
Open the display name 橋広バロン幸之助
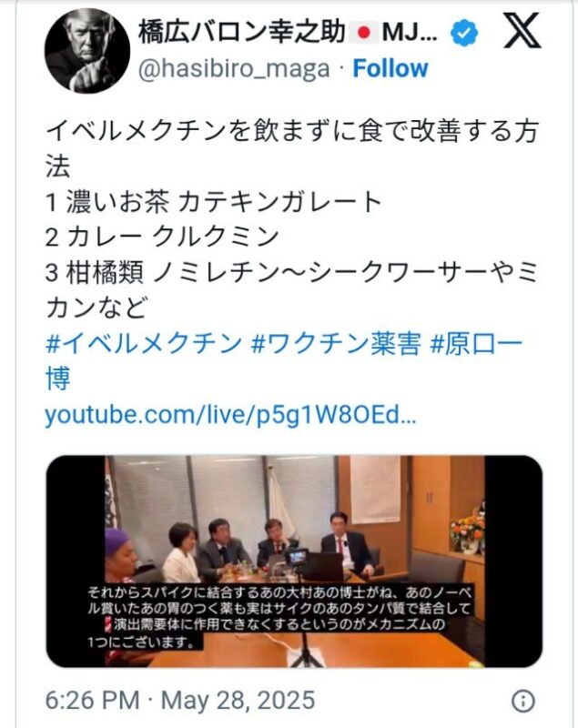(242, 33)
